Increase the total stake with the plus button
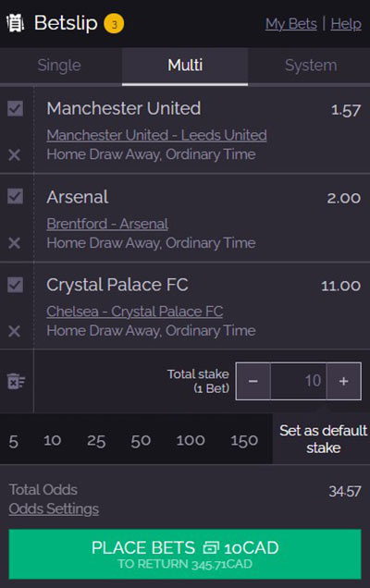The height and width of the screenshot is (588, 370). [344, 381]
